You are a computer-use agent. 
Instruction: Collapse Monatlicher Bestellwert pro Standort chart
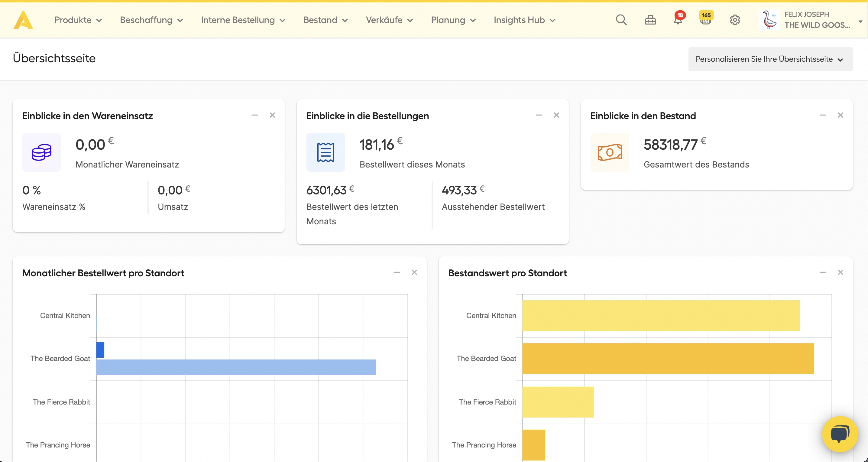pyautogui.click(x=397, y=272)
